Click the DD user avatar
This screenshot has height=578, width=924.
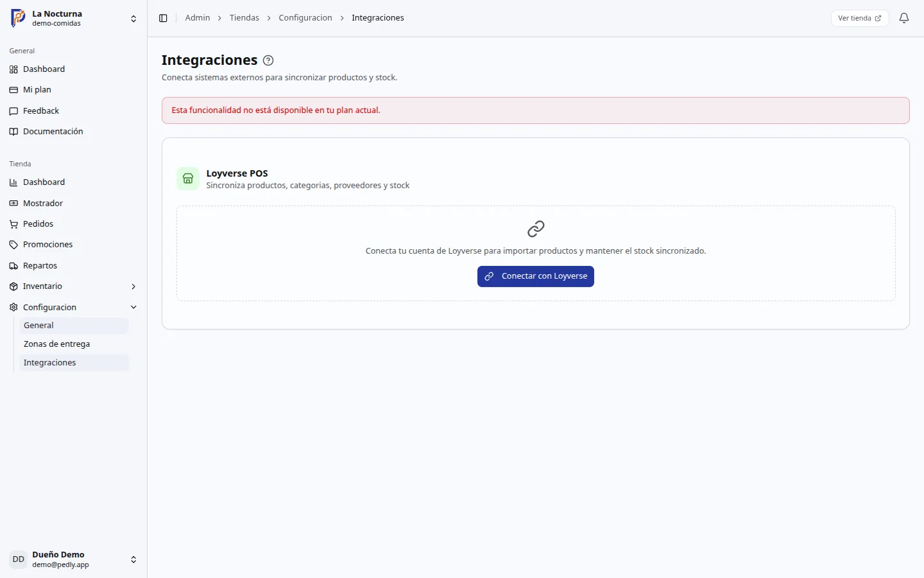pos(19,559)
